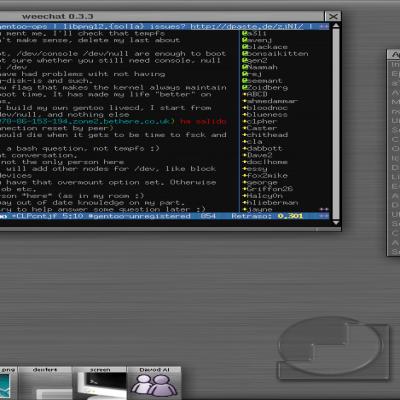Click libpng12.{so|la} issues? in topic
Viewport: 400px width, 400px height.
pos(124,26)
